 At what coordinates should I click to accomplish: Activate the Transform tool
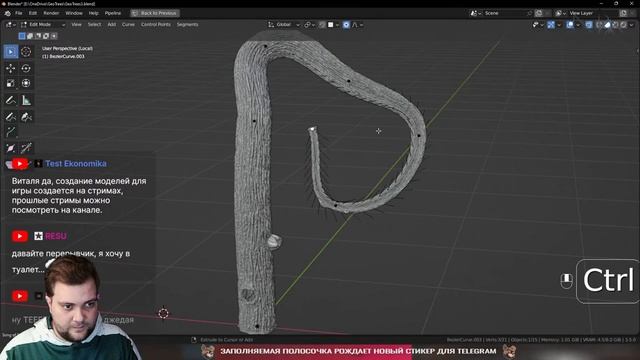coord(26,83)
